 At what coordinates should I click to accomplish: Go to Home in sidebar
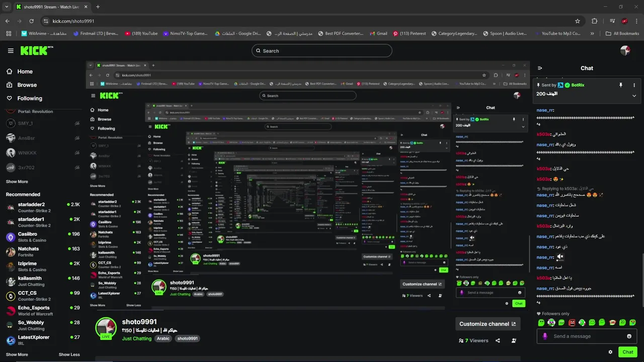pyautogui.click(x=20, y=71)
